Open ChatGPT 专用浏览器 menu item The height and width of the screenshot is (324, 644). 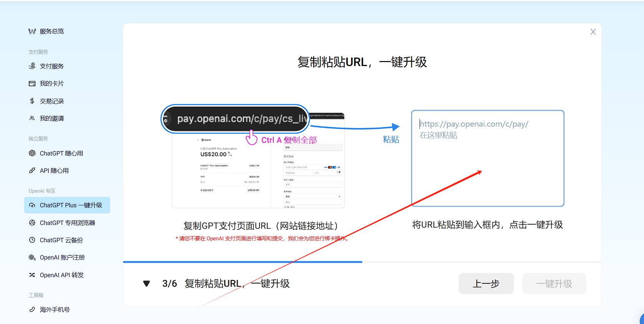[x=67, y=223]
